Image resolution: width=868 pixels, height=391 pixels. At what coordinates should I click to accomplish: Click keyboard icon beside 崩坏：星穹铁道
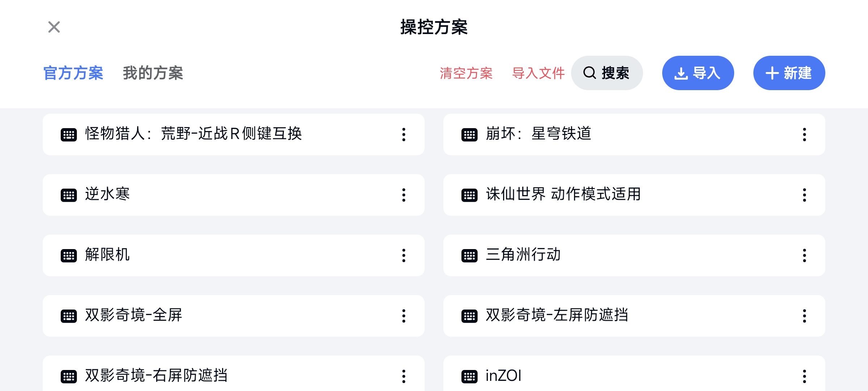coord(469,135)
